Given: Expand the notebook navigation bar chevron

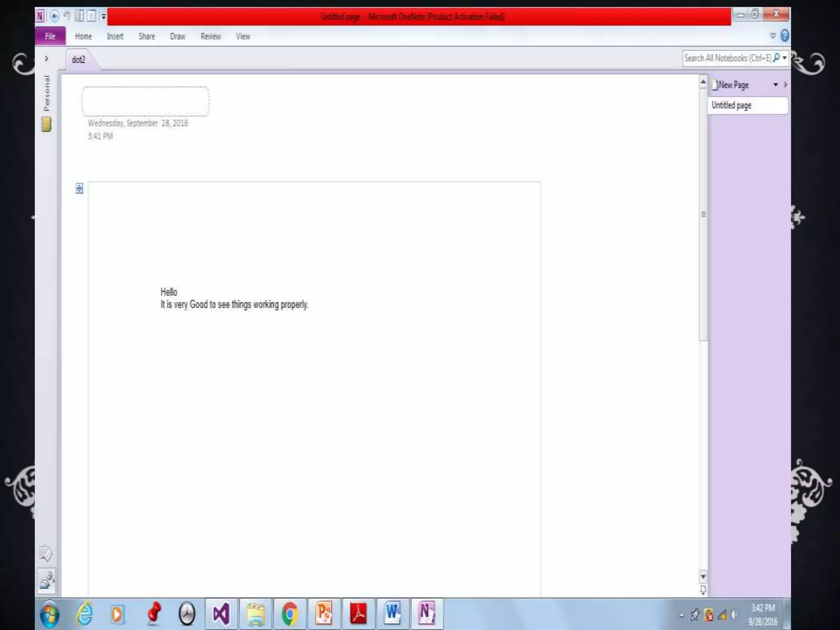Looking at the screenshot, I should tap(46, 59).
